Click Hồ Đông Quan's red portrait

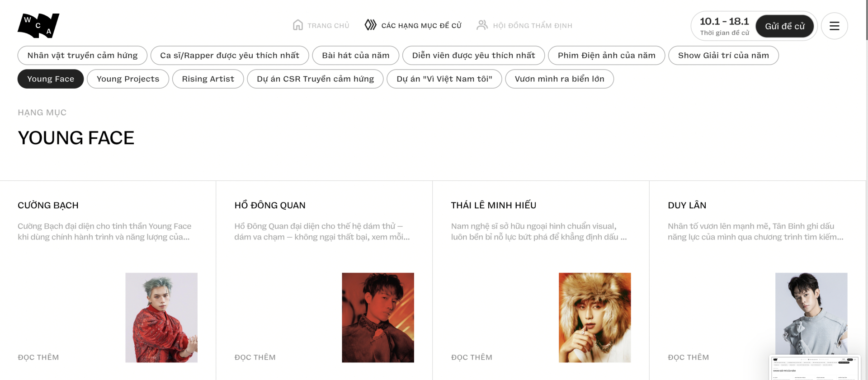(378, 317)
